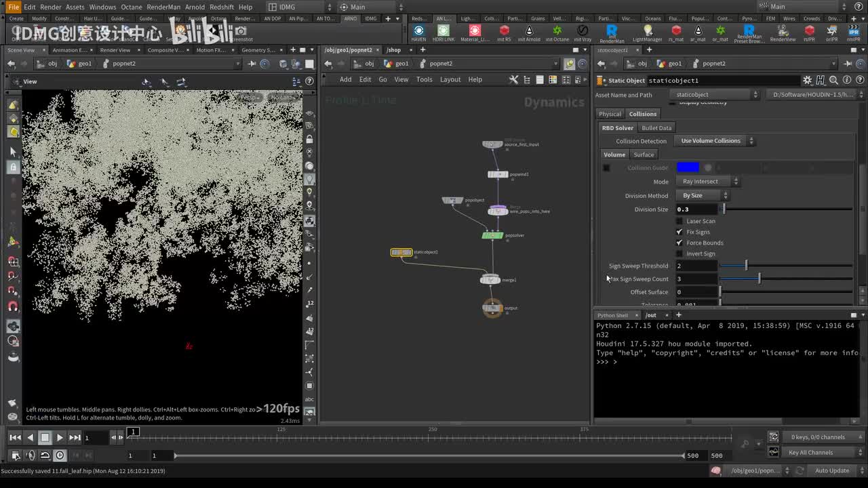The width and height of the screenshot is (868, 488).
Task: Open network editor wrench tool icon
Action: click(513, 79)
